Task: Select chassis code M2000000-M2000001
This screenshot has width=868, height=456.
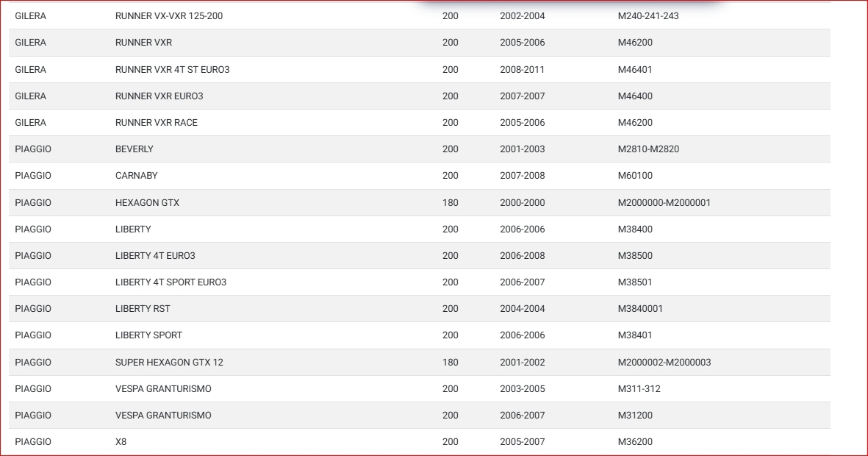Action: [x=664, y=203]
